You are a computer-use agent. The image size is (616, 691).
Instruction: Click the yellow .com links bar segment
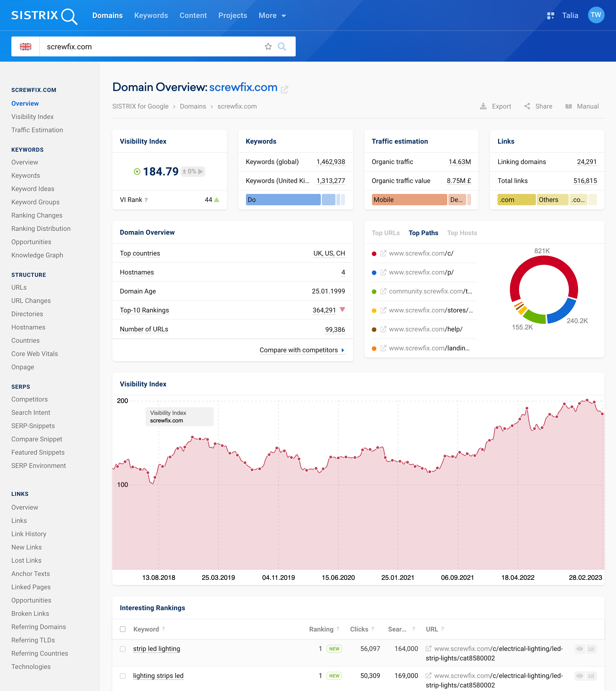516,200
